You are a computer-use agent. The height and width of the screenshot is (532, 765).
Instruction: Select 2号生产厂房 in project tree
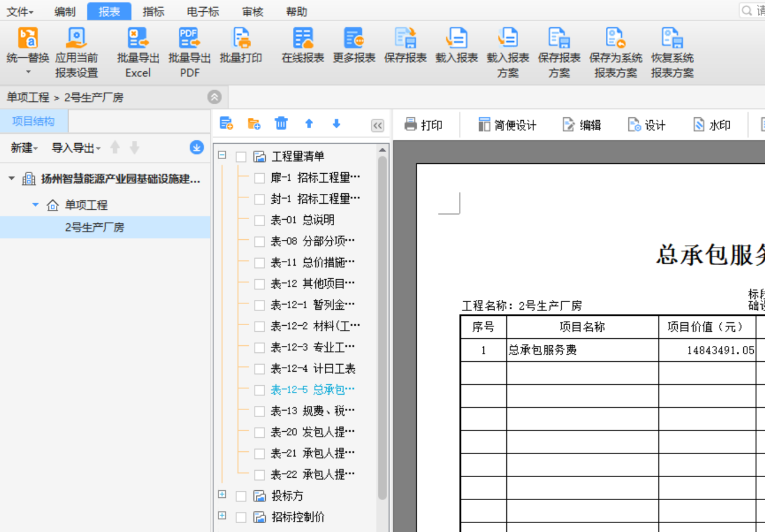[105, 227]
